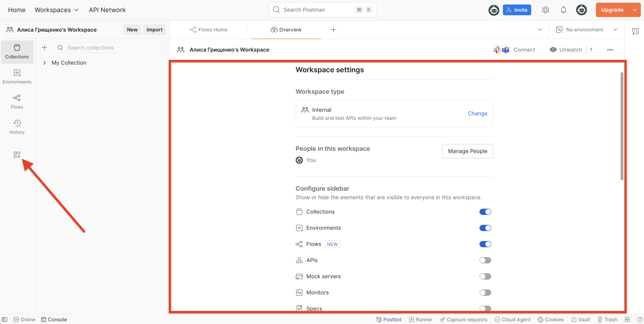Viewport: 644px width, 324px height.
Task: Enable Mock servers in the sidebar
Action: point(485,276)
